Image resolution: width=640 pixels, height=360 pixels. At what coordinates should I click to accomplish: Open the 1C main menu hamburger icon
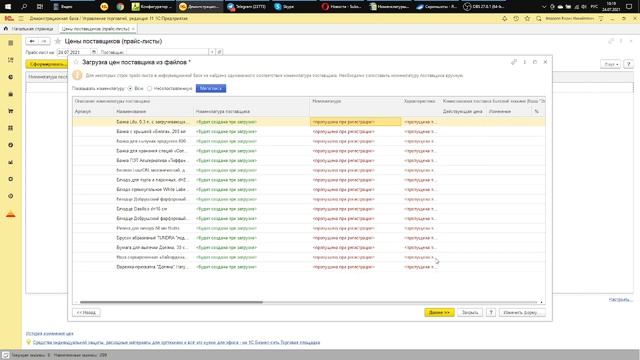coord(21,19)
